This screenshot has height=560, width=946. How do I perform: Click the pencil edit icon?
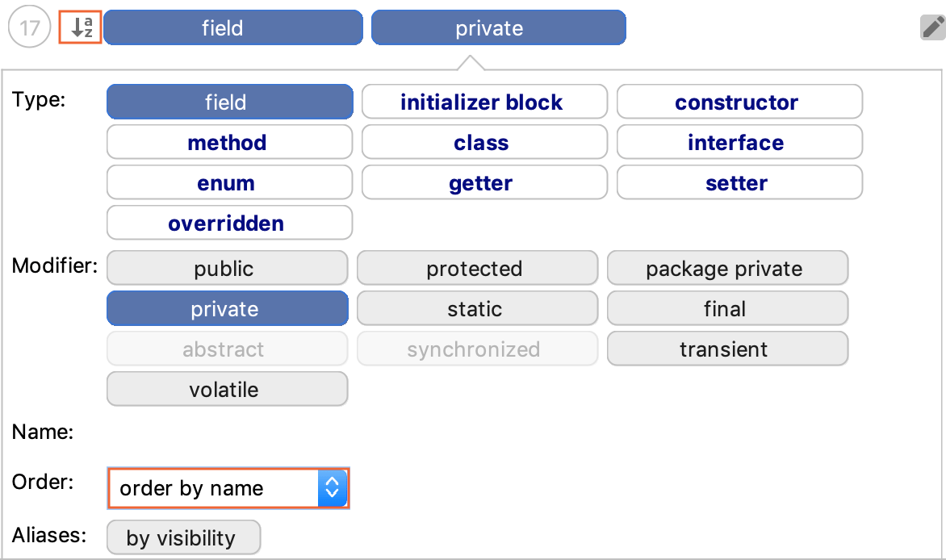coord(932,28)
